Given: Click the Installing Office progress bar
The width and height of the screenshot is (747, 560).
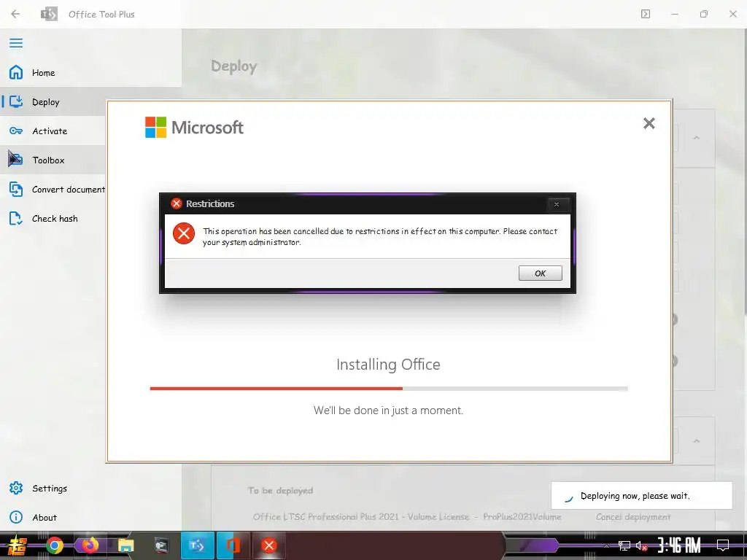Looking at the screenshot, I should pyautogui.click(x=389, y=389).
